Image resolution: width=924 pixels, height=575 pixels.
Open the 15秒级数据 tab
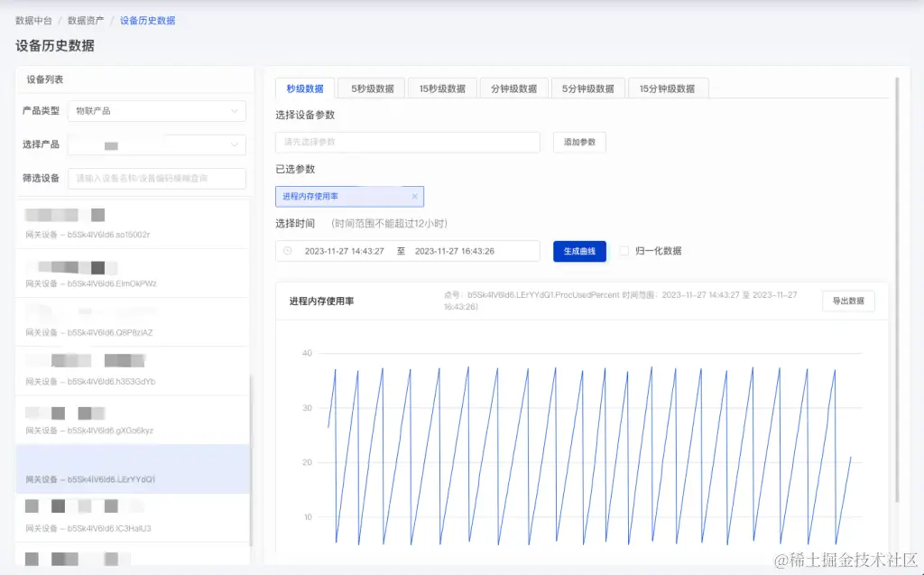441,88
